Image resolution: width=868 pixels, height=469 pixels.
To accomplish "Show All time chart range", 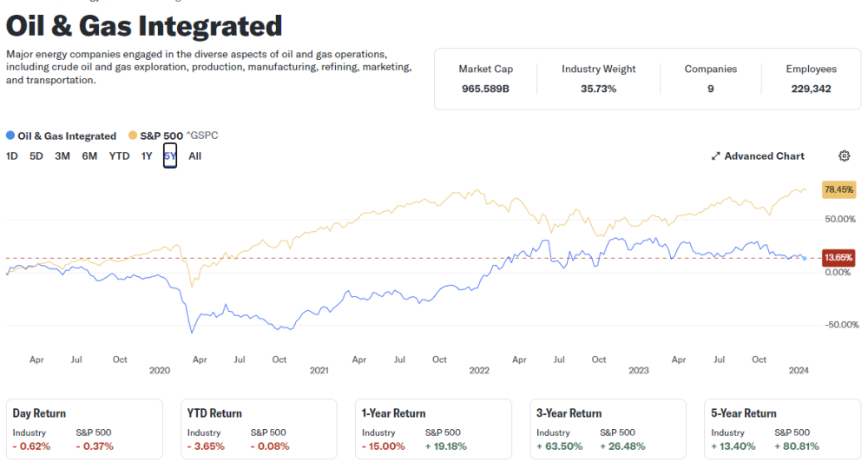I will (194, 156).
